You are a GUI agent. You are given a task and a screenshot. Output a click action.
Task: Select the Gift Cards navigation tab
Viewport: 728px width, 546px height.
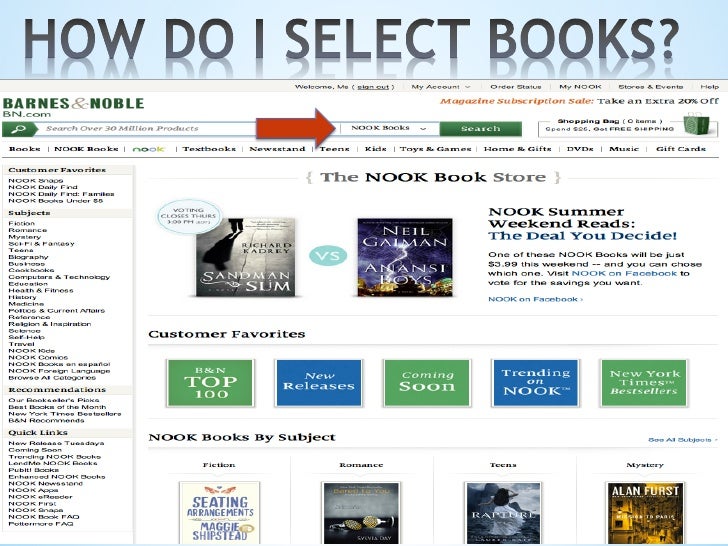pyautogui.click(x=681, y=149)
